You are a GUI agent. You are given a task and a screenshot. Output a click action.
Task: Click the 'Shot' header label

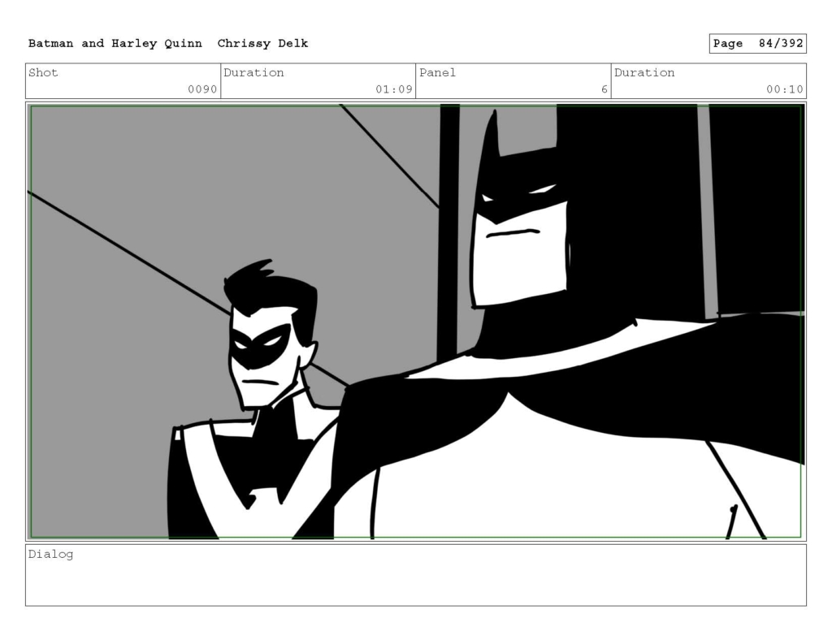pyautogui.click(x=43, y=72)
